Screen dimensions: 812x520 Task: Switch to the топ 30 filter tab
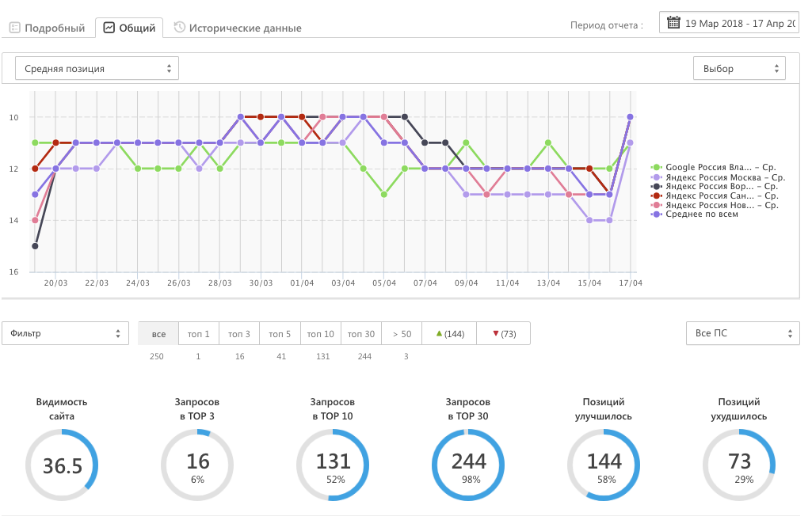click(361, 334)
